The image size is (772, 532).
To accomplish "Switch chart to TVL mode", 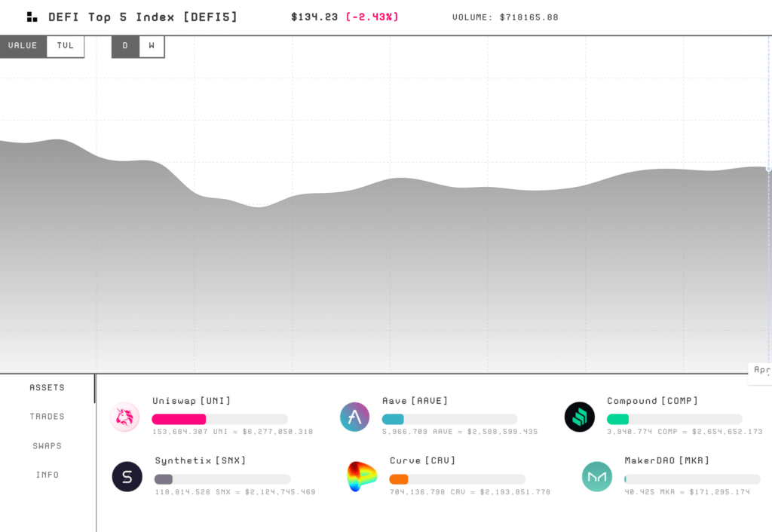I will [65, 46].
